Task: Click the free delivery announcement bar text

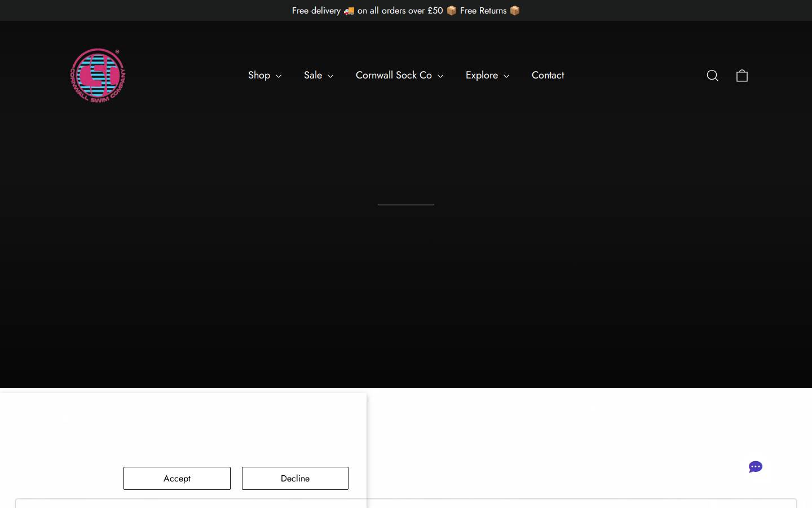Action: pyautogui.click(x=406, y=11)
